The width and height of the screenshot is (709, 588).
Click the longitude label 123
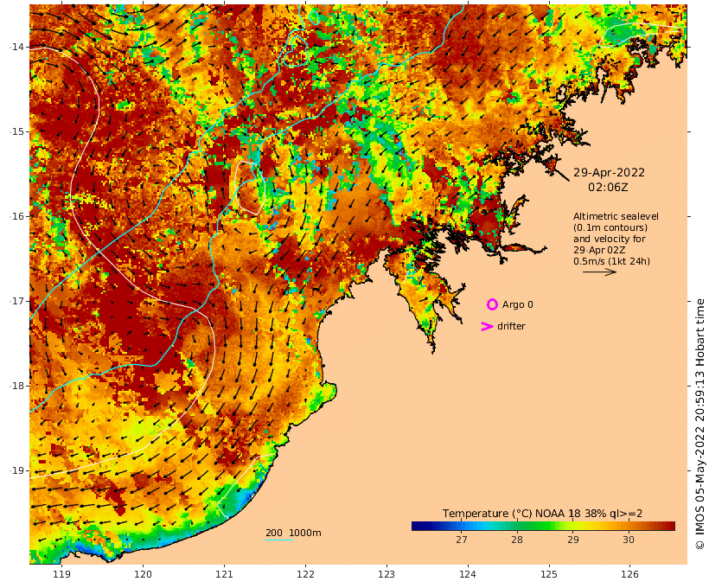[386, 574]
